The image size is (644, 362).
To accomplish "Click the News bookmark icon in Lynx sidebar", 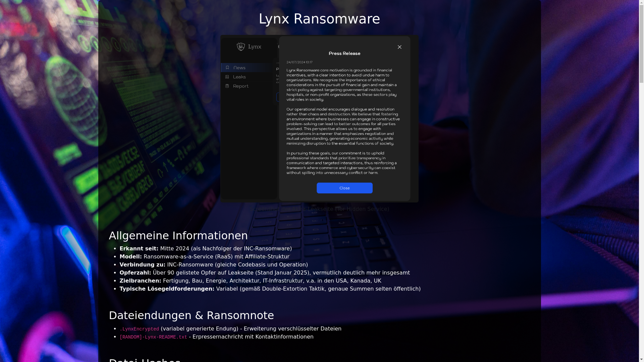I will pyautogui.click(x=227, y=68).
